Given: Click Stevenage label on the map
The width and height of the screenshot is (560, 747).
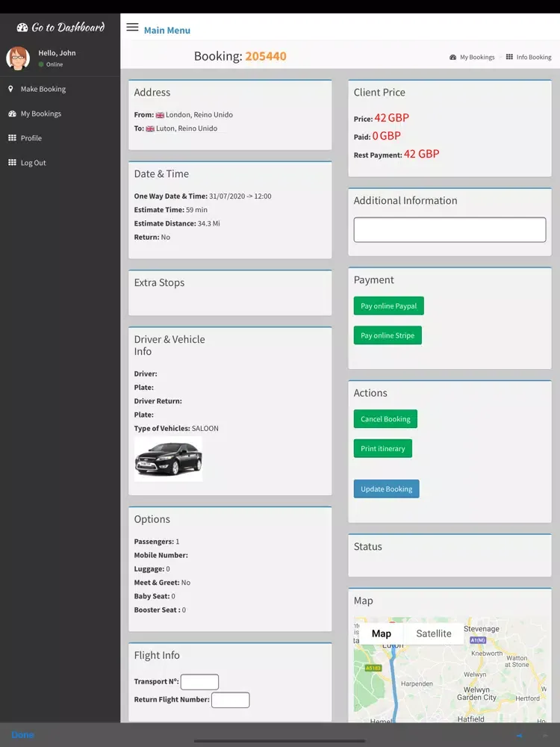Looking at the screenshot, I should coord(482,629).
